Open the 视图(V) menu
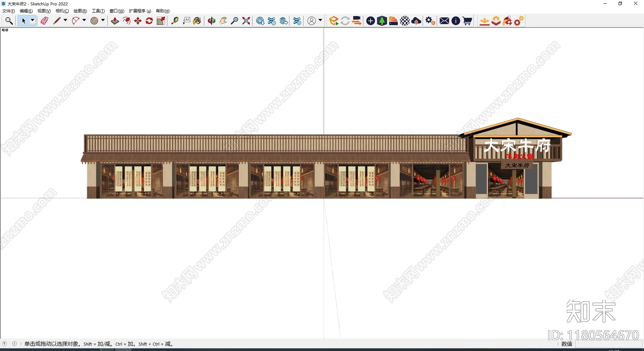644x351 pixels. 44,11
